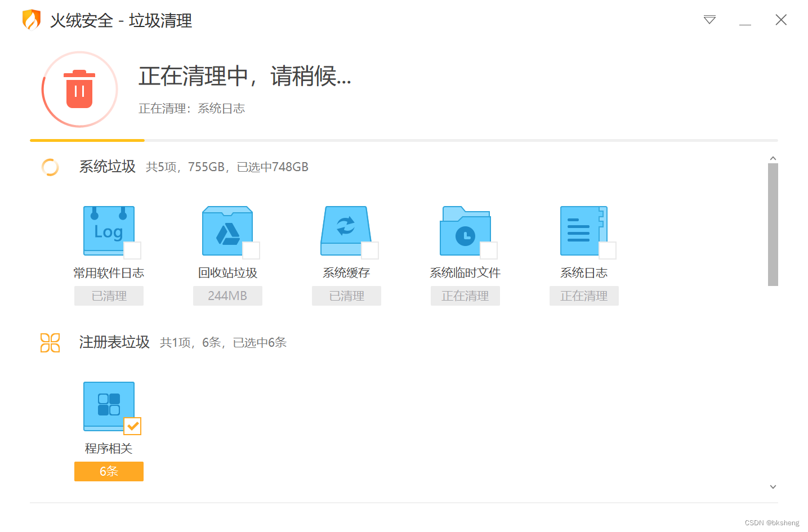Click 正在清理 button under 系统日志
This screenshot has width=808, height=532.
584,296
